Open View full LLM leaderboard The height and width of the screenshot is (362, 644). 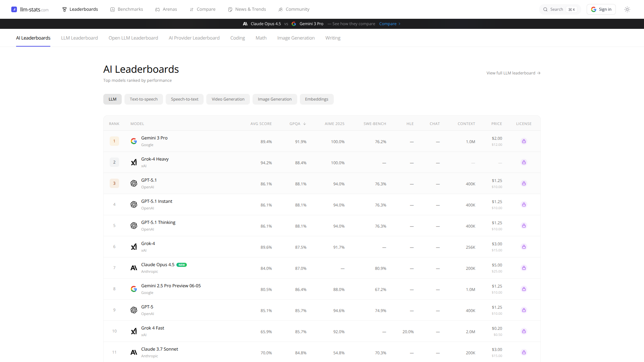click(513, 73)
